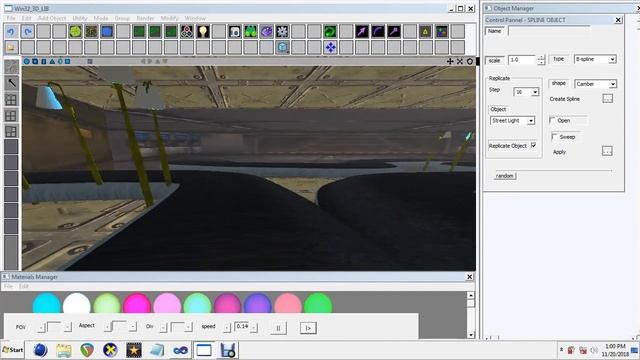640x360 pixels.
Task: Click the scale value field
Action: [522, 60]
